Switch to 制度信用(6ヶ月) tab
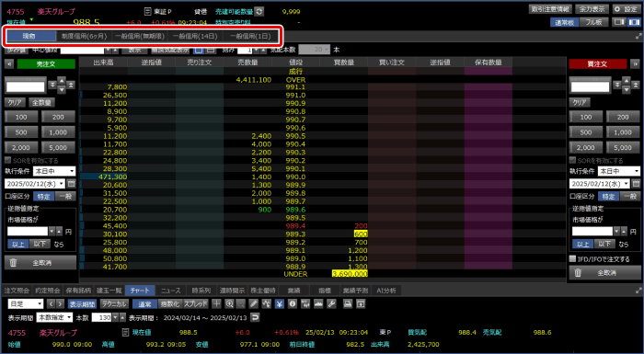644x354 pixels. click(85, 36)
